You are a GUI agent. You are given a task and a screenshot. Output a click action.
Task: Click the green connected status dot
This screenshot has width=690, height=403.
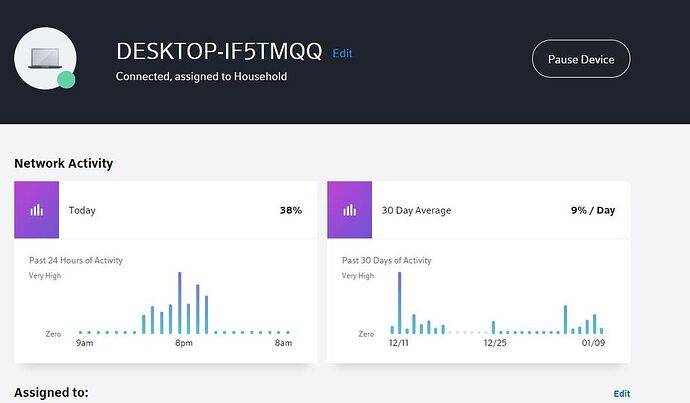point(66,80)
